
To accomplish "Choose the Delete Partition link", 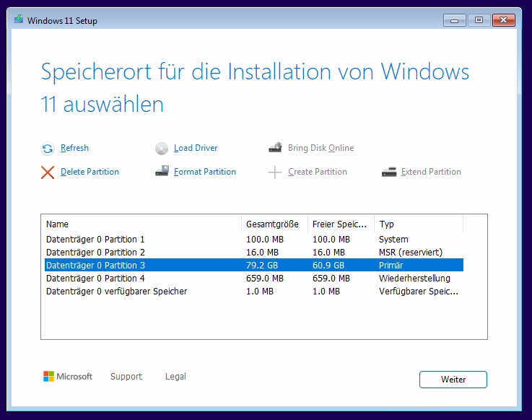I will (x=90, y=172).
